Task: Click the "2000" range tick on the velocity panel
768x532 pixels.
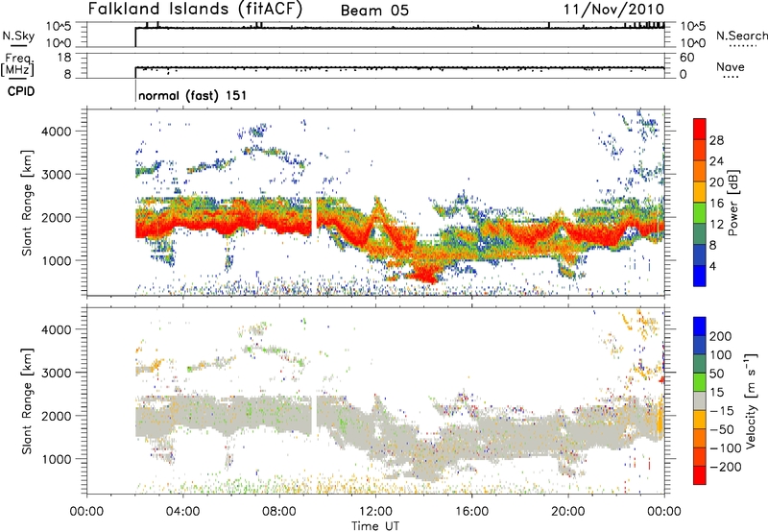Action: coord(56,416)
